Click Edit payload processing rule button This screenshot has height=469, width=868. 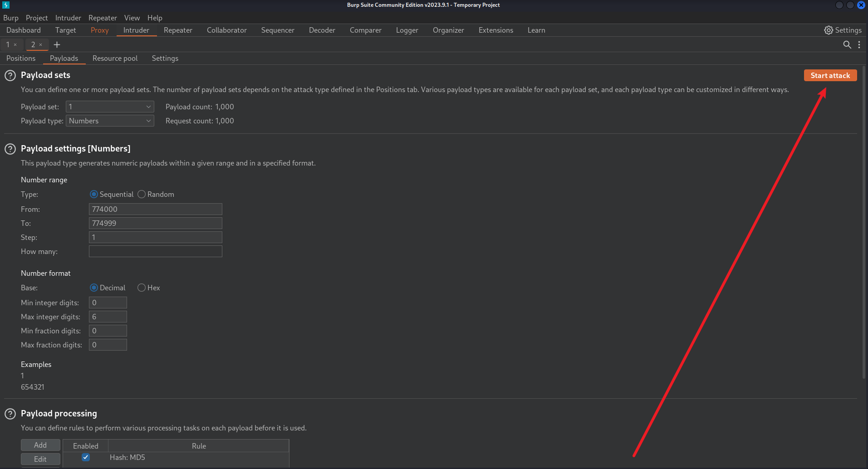click(40, 459)
